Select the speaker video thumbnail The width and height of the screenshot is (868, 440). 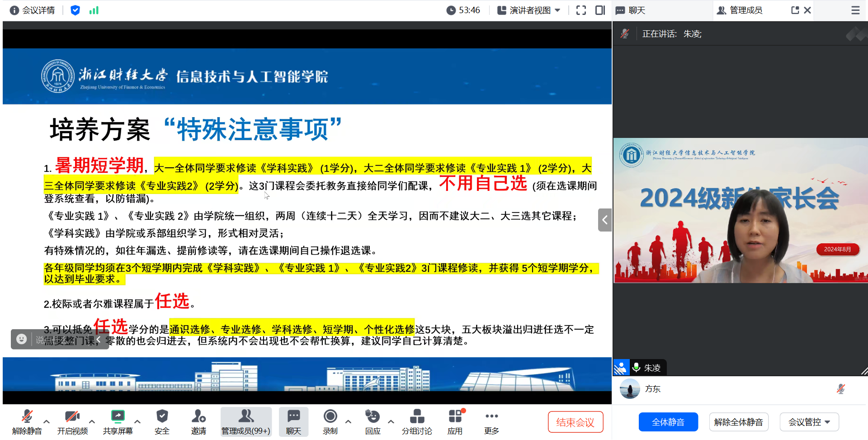coord(740,210)
